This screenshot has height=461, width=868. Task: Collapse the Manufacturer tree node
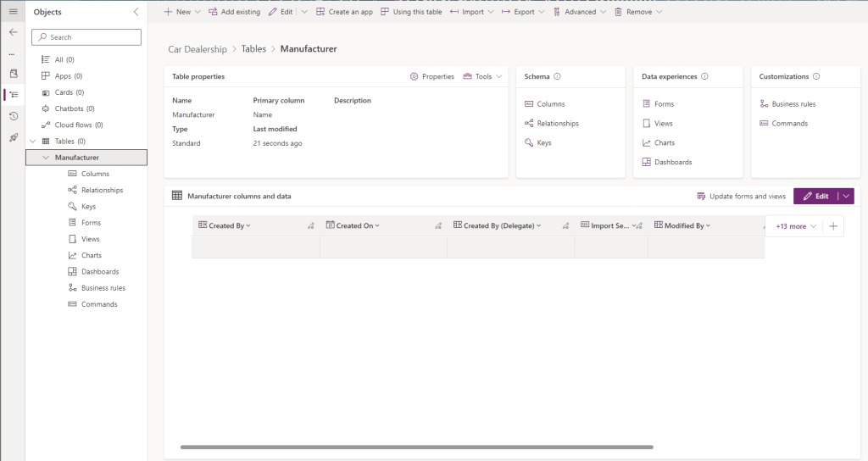pos(46,158)
